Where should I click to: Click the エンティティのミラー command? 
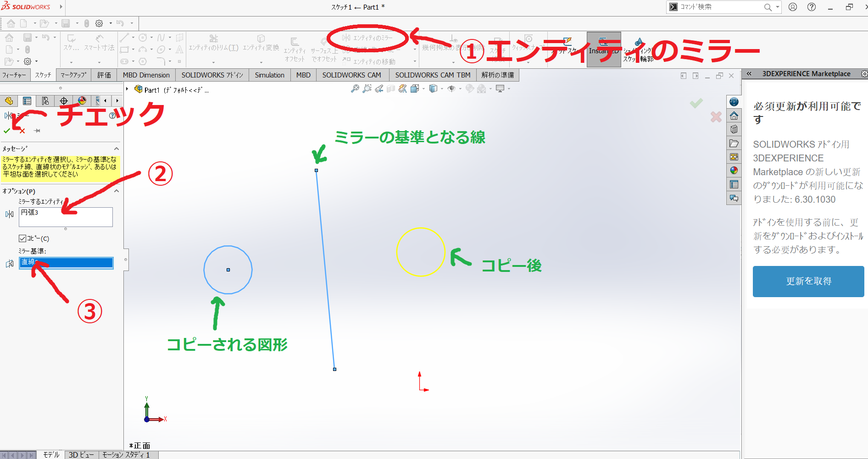point(368,38)
